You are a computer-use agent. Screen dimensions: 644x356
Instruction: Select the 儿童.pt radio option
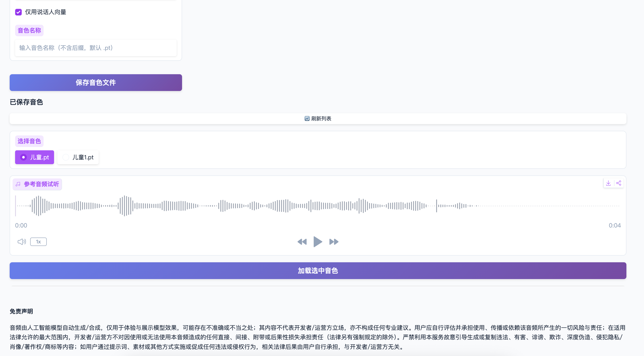[x=23, y=157]
